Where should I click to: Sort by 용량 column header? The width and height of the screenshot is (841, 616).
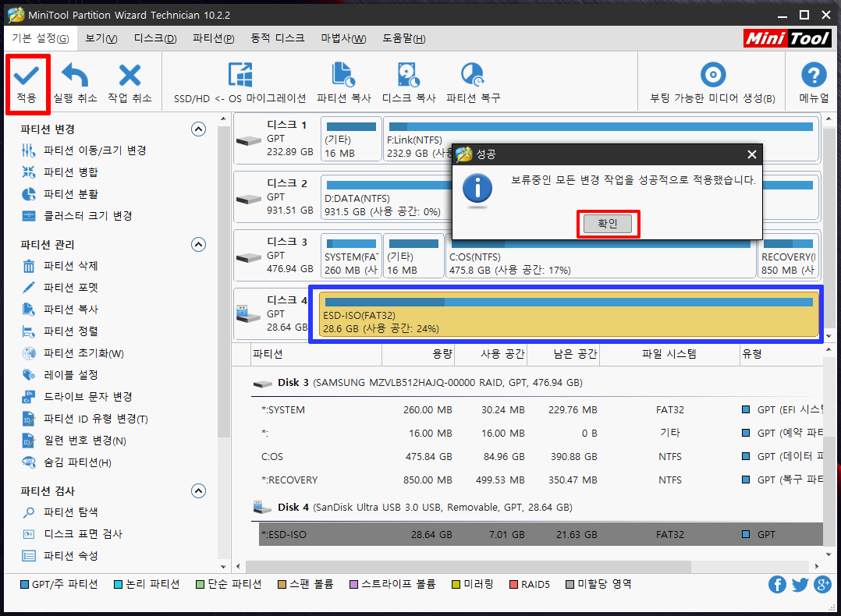418,354
